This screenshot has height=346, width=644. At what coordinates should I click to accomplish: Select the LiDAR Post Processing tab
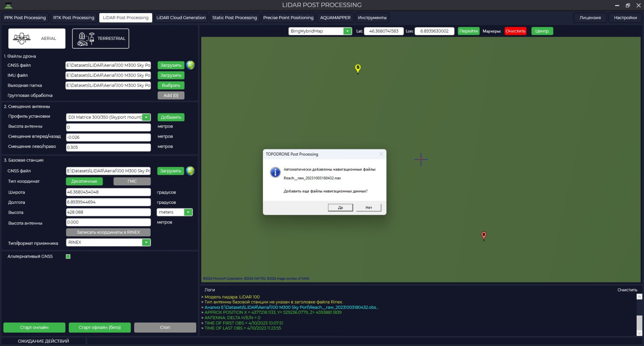pyautogui.click(x=126, y=18)
